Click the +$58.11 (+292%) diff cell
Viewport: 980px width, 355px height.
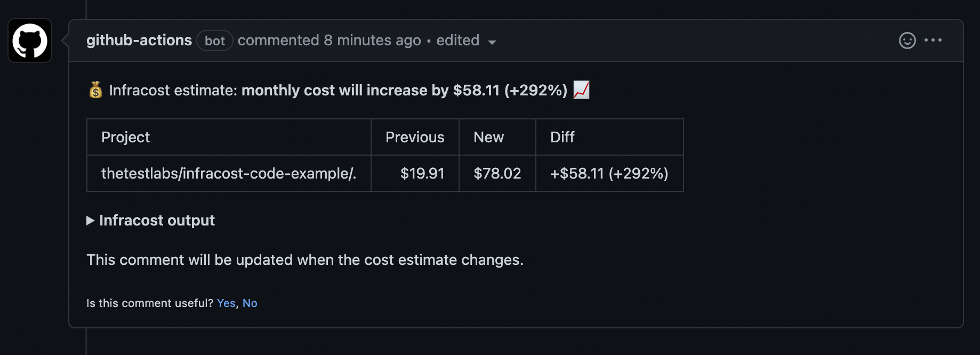coord(609,173)
